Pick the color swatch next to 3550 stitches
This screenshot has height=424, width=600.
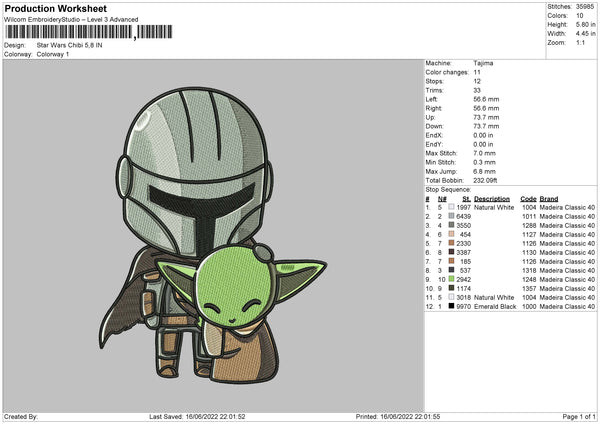pyautogui.click(x=452, y=225)
